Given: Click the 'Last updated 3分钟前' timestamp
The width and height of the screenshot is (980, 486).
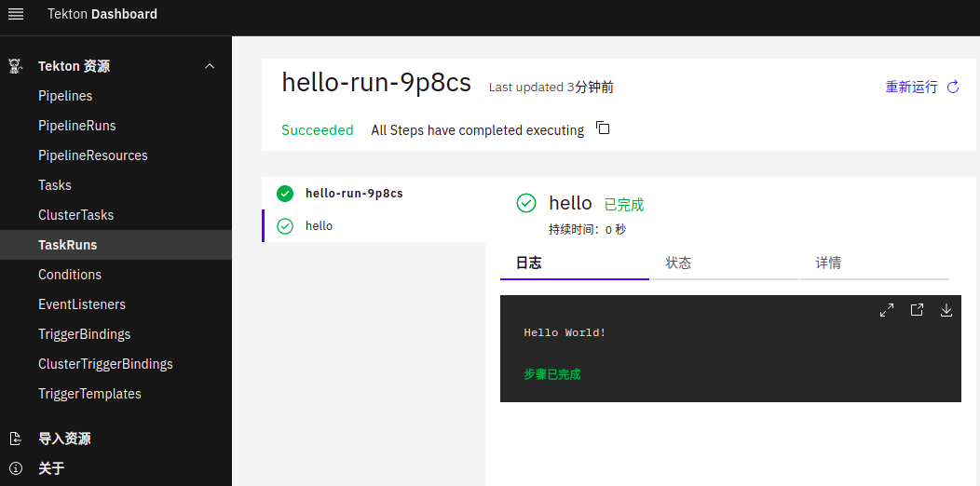Looking at the screenshot, I should [x=551, y=88].
